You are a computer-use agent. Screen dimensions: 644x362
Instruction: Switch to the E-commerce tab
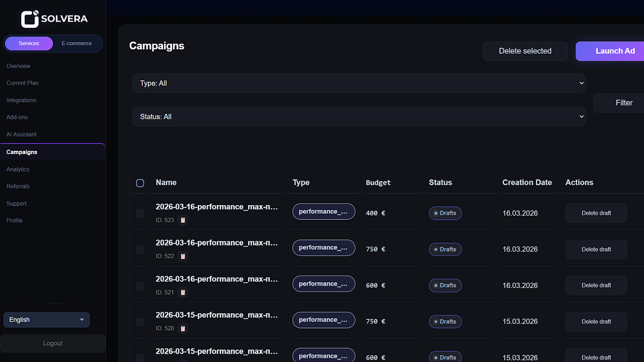[77, 43]
